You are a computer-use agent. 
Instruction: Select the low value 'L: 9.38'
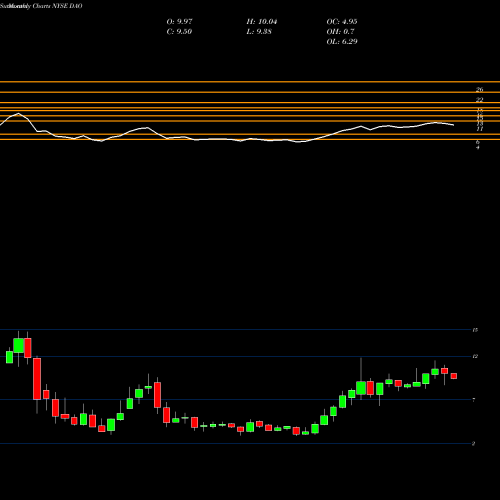[x=259, y=32]
